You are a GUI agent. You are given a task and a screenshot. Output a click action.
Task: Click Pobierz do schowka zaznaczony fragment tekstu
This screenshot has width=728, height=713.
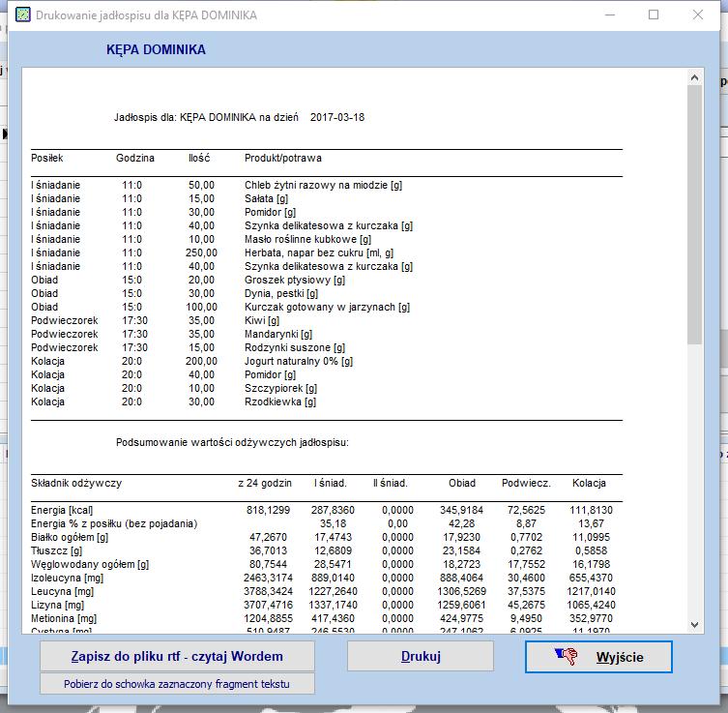click(x=177, y=684)
